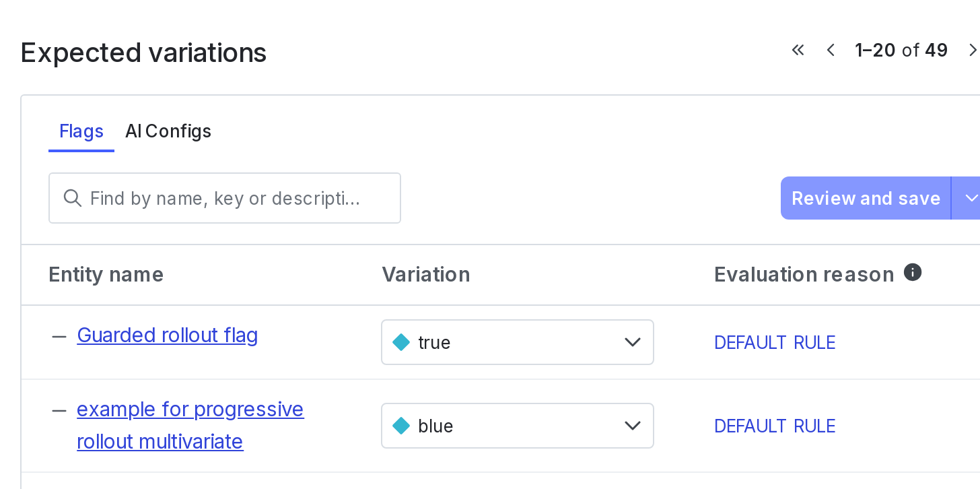
Task: Open the Guarded rollout flag link
Action: 167,335
